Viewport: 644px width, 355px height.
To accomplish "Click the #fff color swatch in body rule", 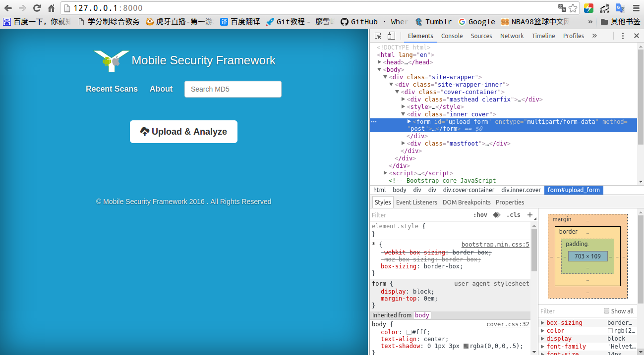I will pos(409,332).
